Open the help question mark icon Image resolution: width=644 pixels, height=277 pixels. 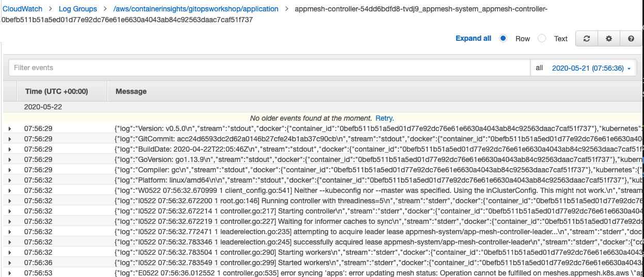631,39
